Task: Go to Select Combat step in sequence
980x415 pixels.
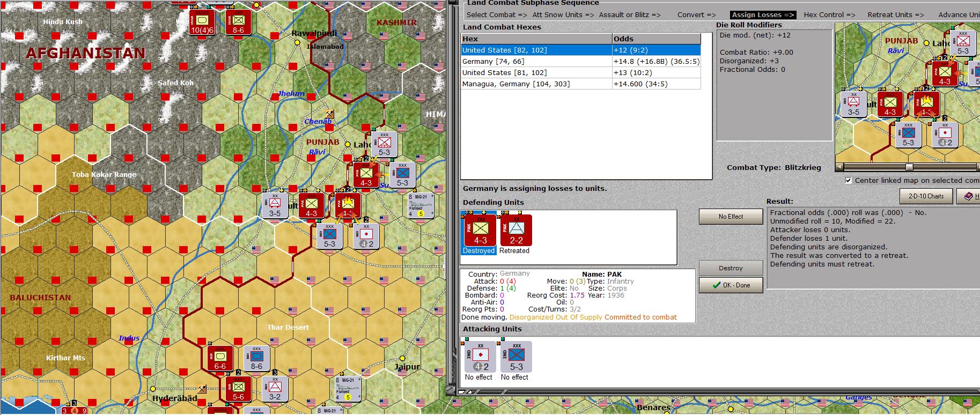Action: point(497,15)
